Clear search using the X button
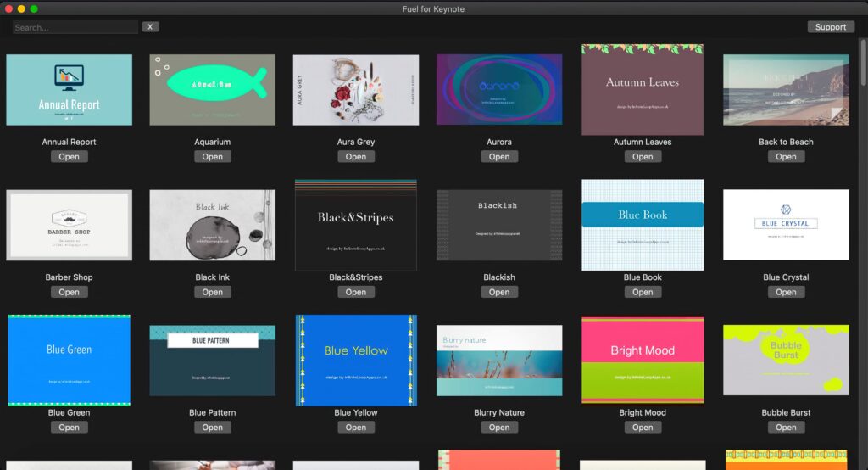Screen dimensions: 868x470 tap(150, 27)
